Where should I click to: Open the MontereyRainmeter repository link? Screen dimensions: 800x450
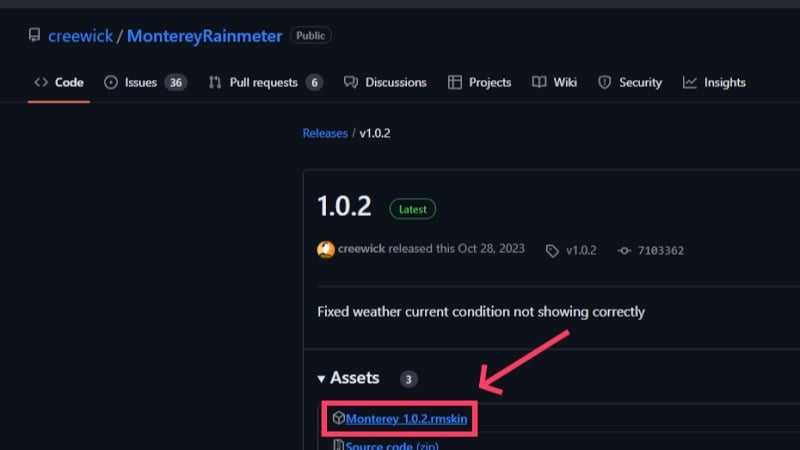coord(204,36)
